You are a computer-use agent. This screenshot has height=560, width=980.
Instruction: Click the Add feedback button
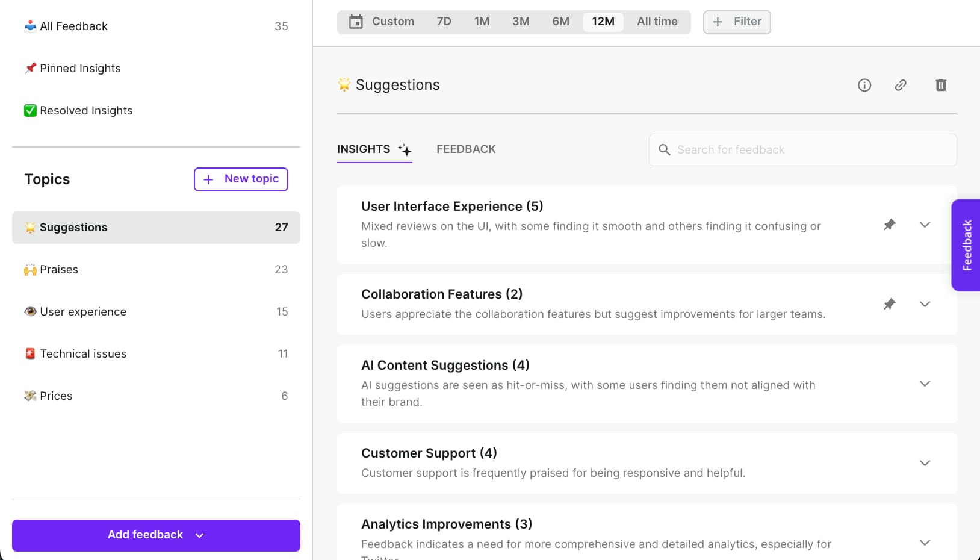point(156,535)
